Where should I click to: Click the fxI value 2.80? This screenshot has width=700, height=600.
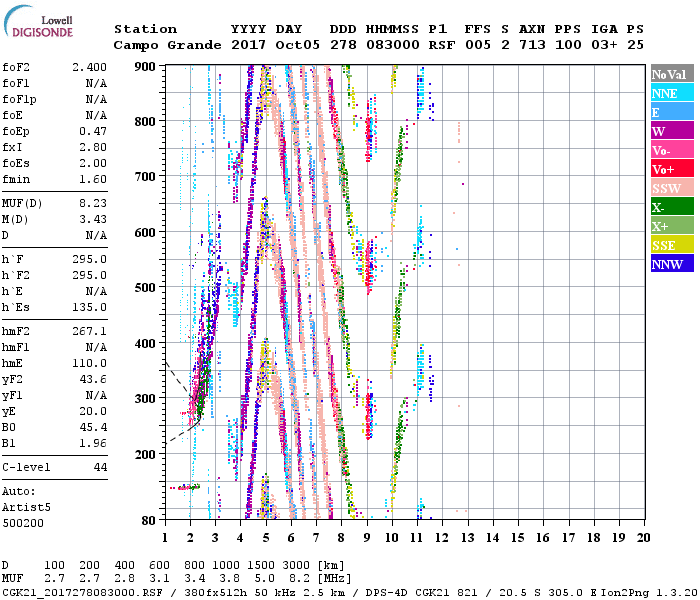tap(93, 147)
